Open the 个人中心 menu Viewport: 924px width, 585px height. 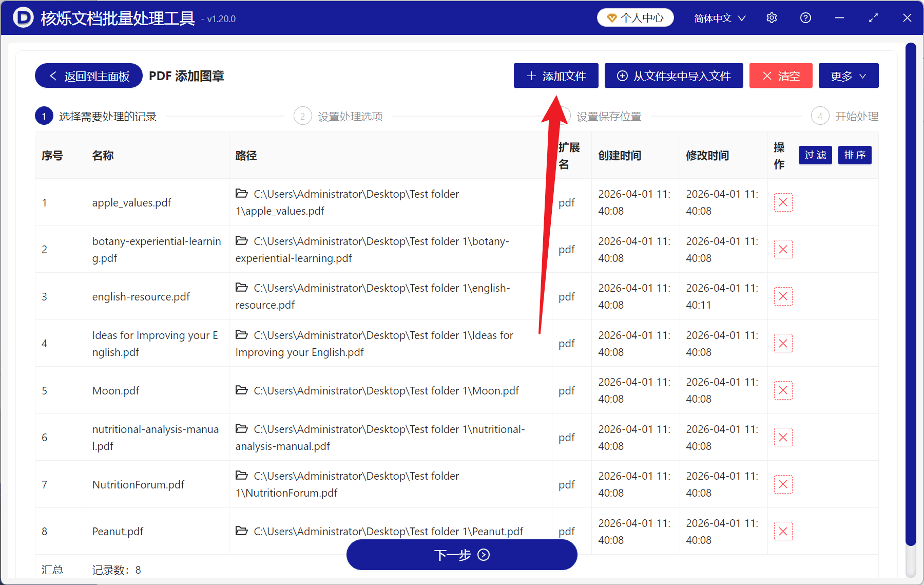click(x=635, y=17)
